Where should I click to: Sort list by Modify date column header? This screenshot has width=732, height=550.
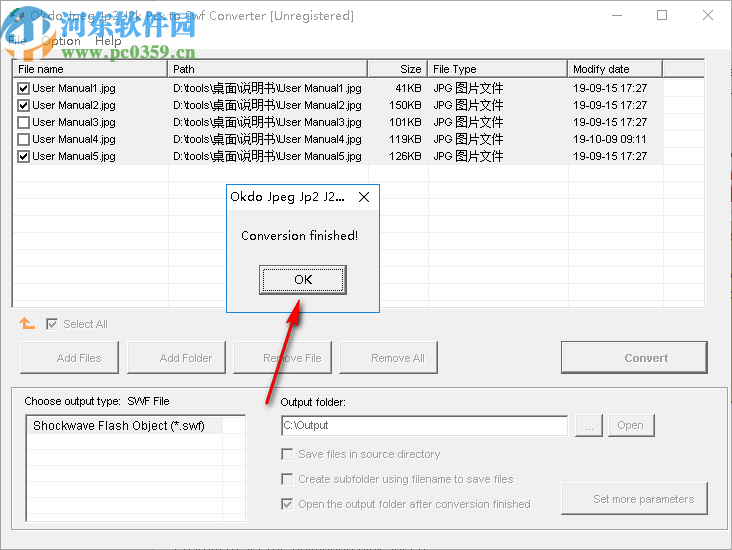(x=615, y=69)
